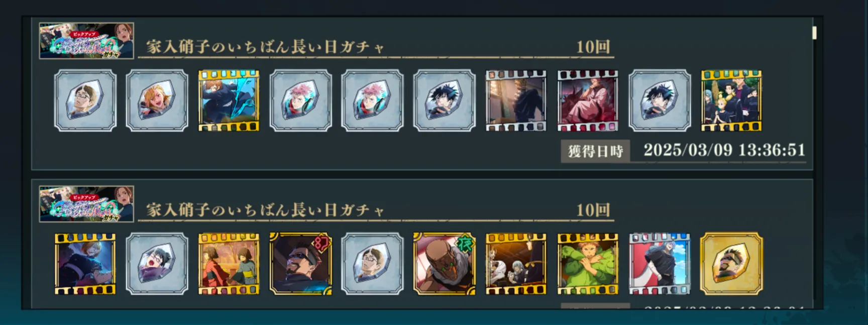Select the gold shard of the sunglasses man
This screenshot has height=325, width=868.
coord(731,263)
